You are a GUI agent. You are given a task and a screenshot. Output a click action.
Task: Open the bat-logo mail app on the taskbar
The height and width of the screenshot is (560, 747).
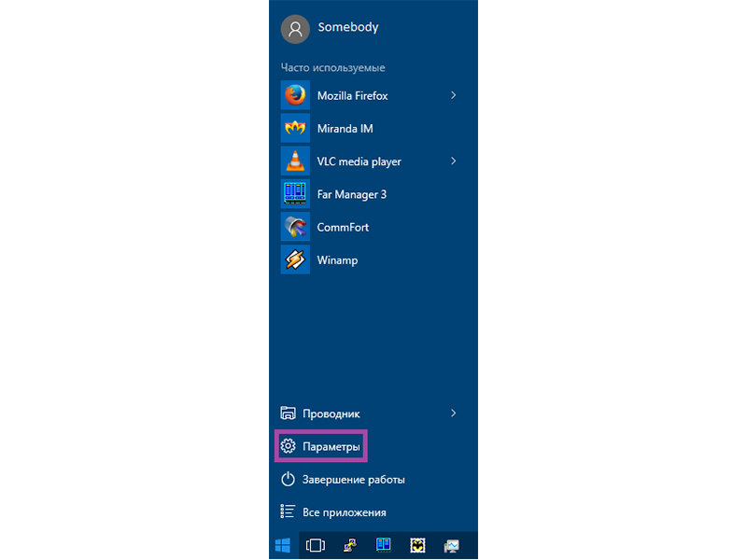(417, 545)
